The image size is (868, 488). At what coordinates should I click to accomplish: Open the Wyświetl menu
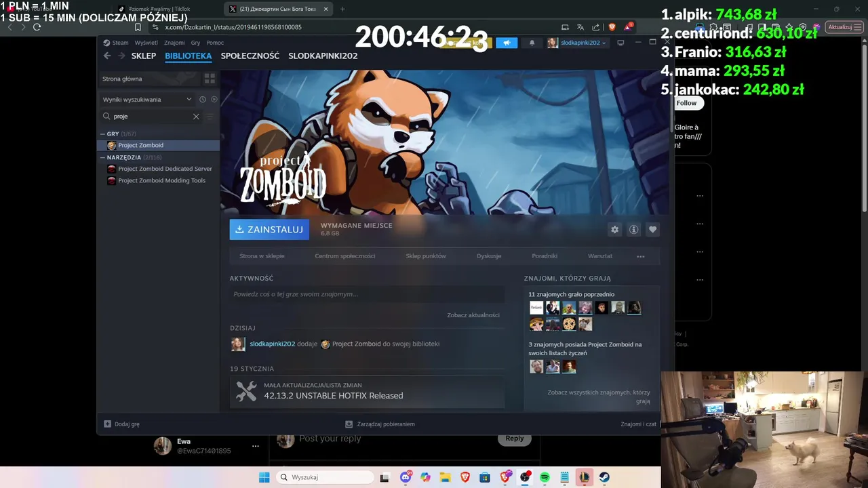(146, 43)
